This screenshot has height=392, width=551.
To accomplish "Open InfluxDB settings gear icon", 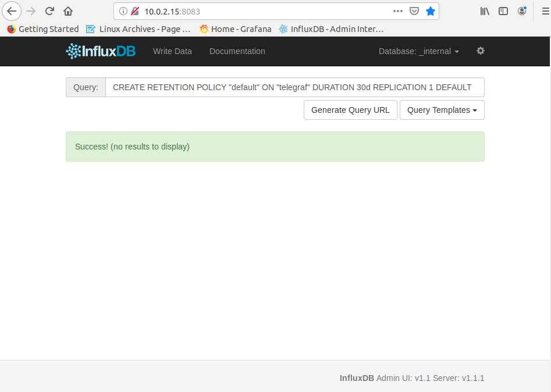I will [481, 51].
